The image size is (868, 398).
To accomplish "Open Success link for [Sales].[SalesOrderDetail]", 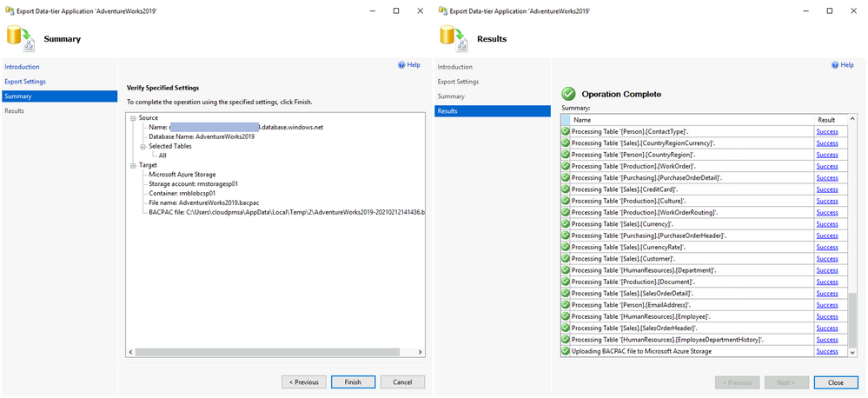I will (827, 294).
